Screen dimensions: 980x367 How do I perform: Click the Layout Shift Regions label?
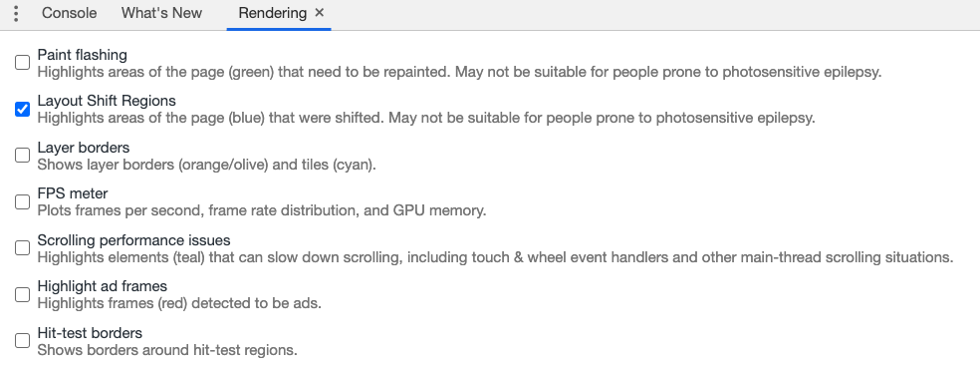[x=107, y=101]
